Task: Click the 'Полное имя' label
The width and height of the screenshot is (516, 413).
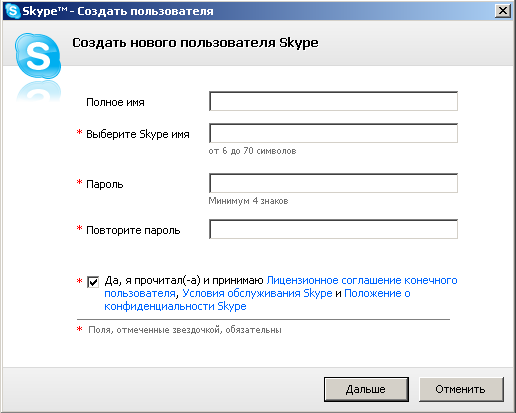Action: [115, 102]
